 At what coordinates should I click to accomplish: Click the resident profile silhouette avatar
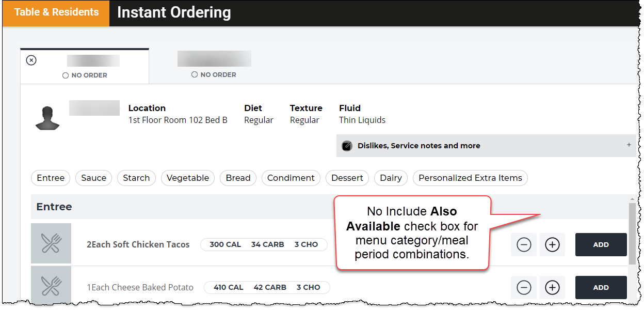[47, 118]
